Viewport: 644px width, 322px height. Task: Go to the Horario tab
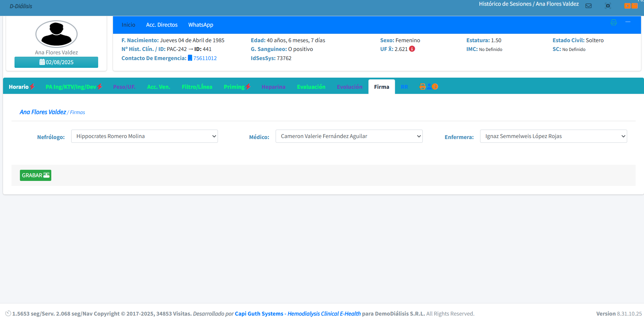click(x=19, y=87)
